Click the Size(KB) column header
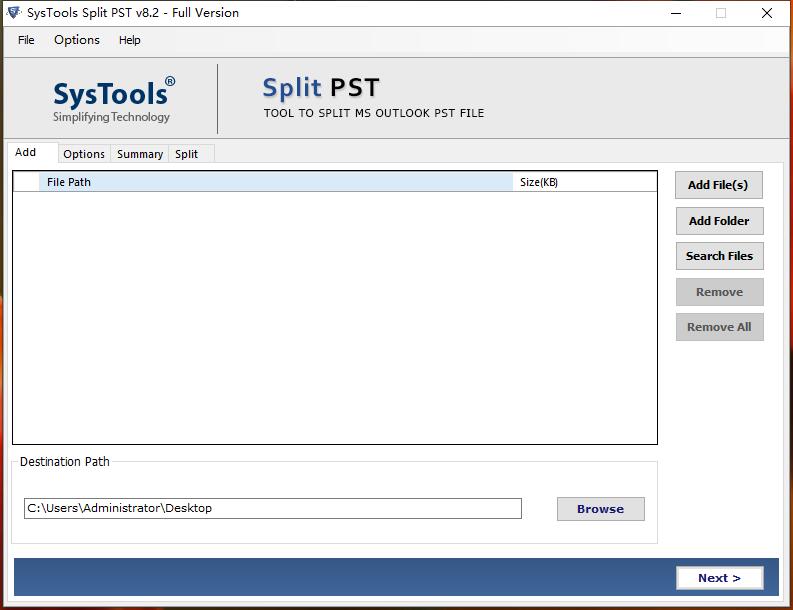This screenshot has height=610, width=793. 585,182
